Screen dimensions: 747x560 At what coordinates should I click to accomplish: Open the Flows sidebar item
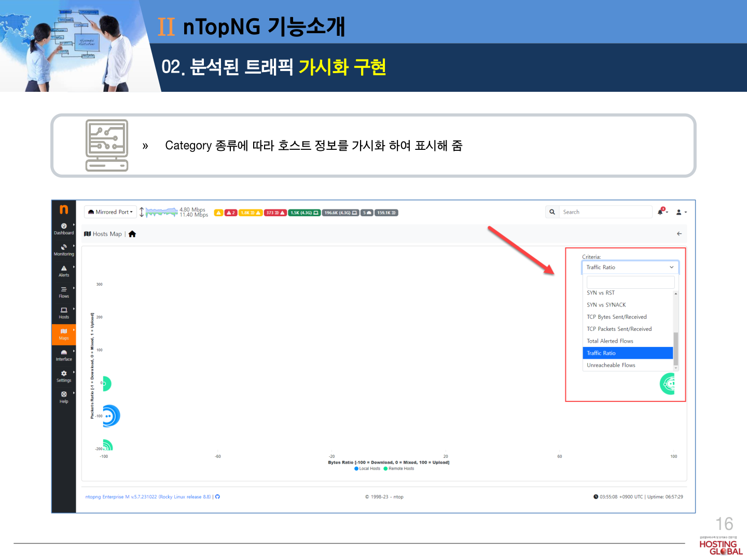(64, 292)
